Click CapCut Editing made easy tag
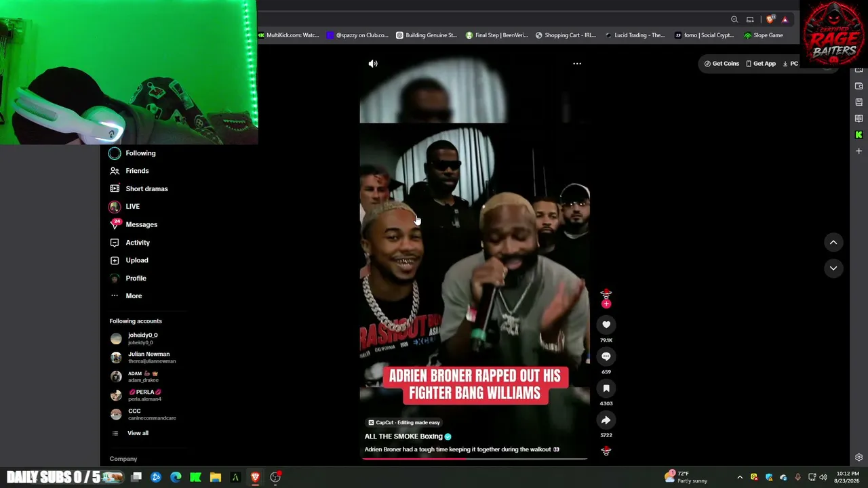Viewport: 868px width, 488px height. (404, 422)
